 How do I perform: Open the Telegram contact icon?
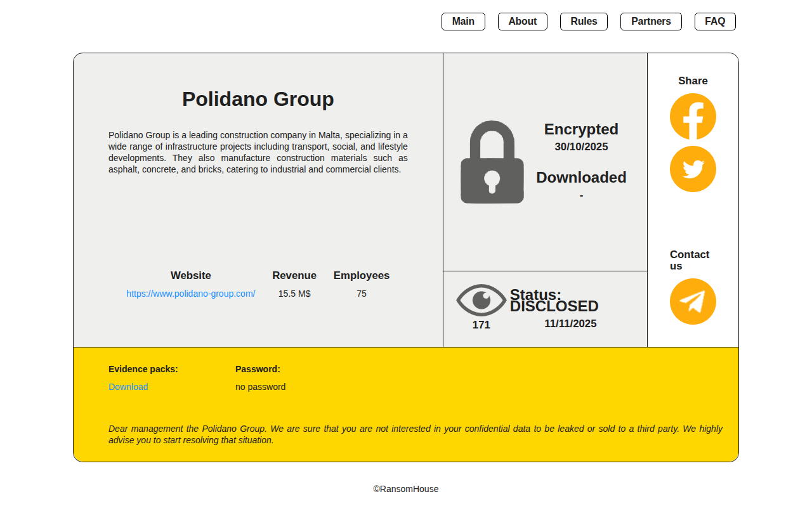click(693, 302)
